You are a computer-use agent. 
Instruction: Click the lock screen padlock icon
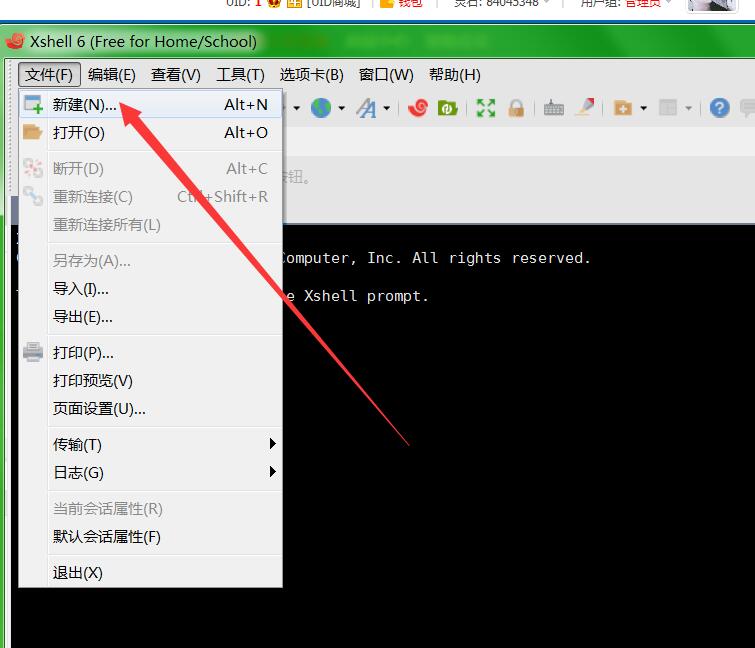click(516, 108)
